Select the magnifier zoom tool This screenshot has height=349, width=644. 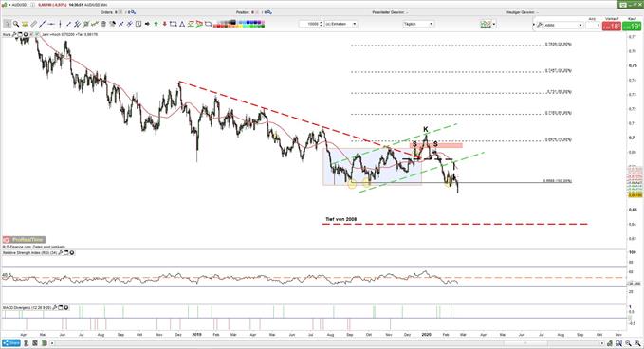(x=16, y=24)
